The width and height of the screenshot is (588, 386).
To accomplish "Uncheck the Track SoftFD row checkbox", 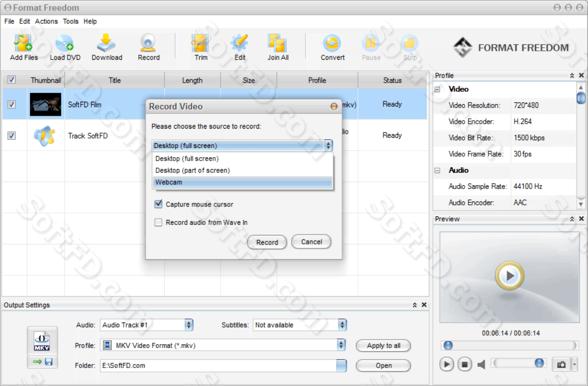I will 11,135.
